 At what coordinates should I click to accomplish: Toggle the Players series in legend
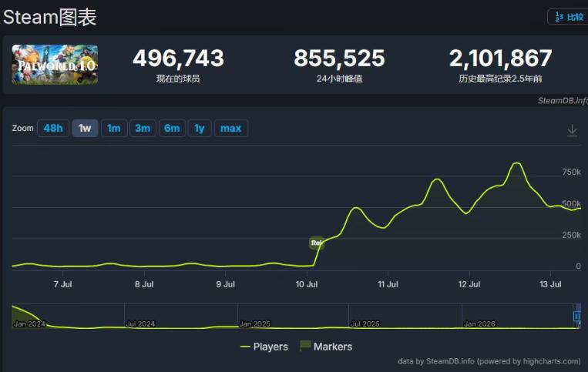tap(264, 347)
